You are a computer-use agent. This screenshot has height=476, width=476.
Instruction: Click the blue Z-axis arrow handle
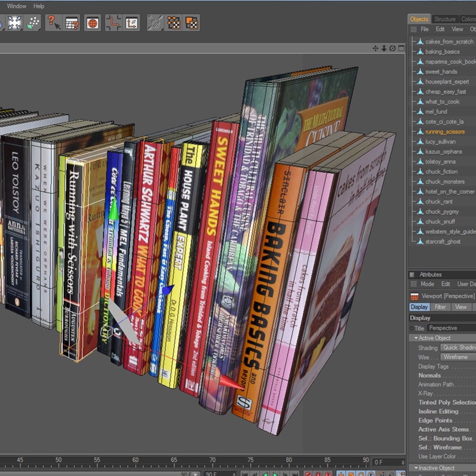point(168,290)
